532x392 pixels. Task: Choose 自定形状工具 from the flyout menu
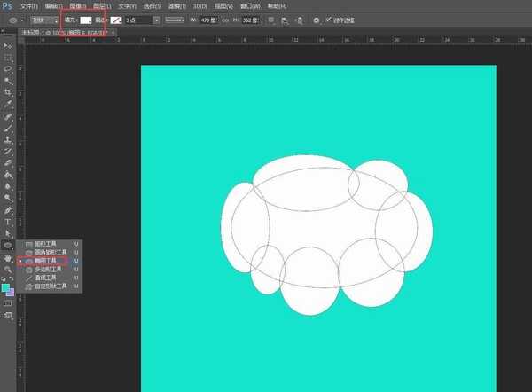click(50, 287)
